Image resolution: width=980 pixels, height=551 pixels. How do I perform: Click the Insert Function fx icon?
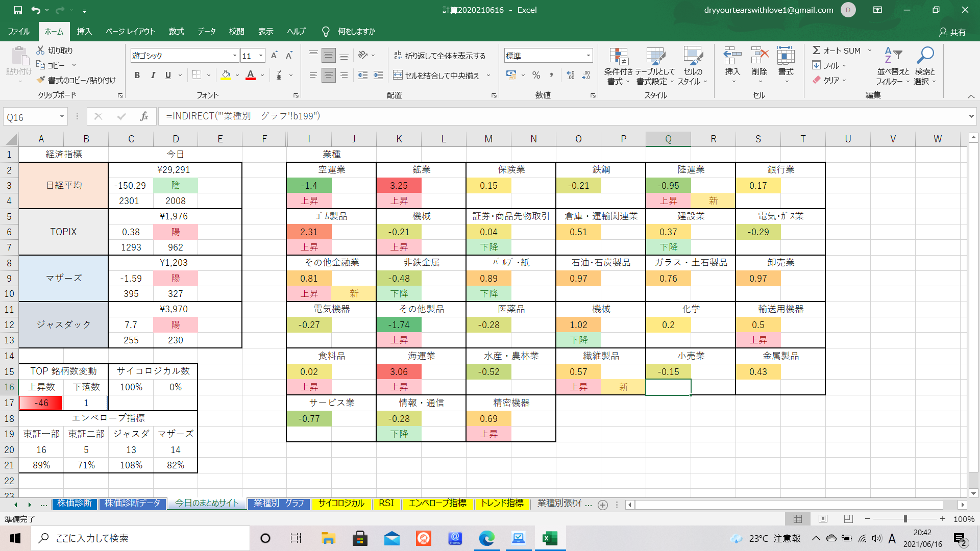coord(144,116)
